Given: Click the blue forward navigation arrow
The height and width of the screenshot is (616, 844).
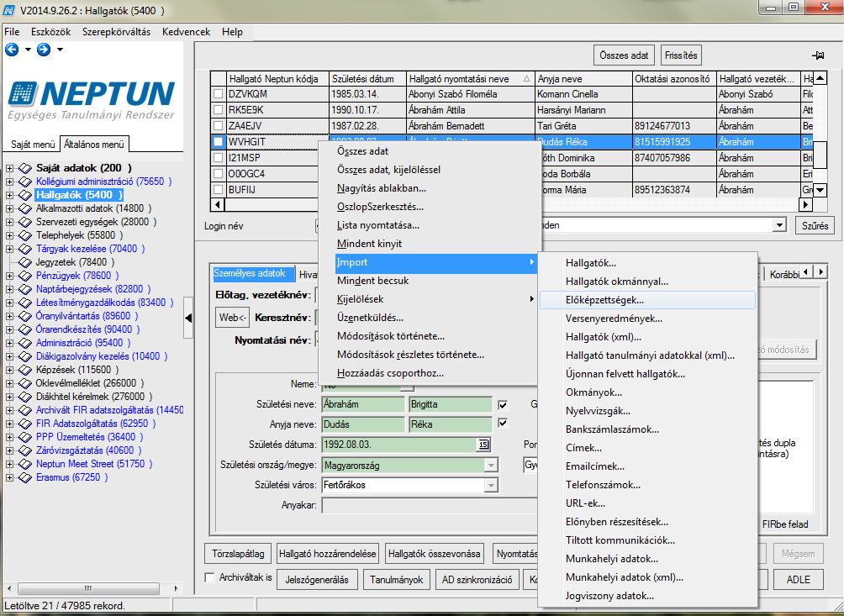Looking at the screenshot, I should [x=44, y=50].
